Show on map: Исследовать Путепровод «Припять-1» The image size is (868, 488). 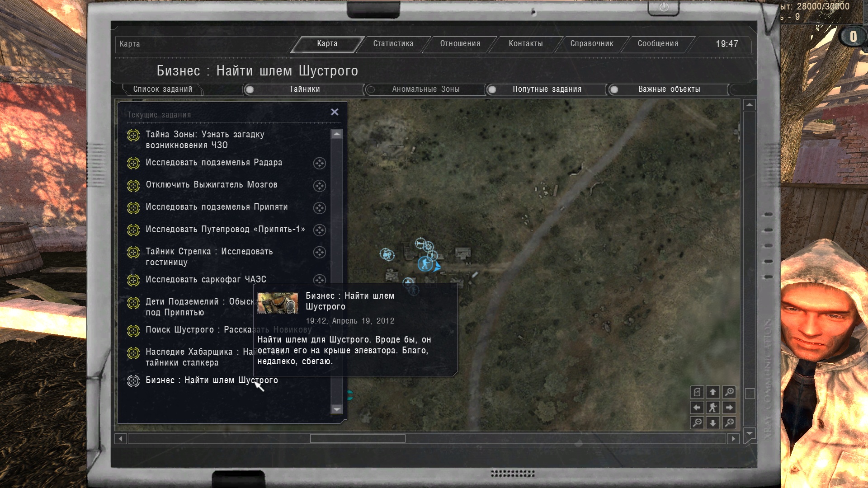coord(320,230)
